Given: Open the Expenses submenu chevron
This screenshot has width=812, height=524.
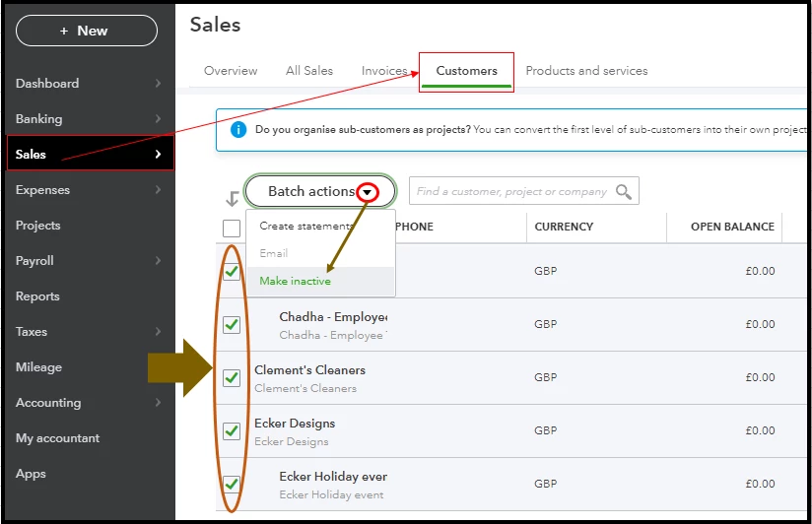Looking at the screenshot, I should (x=158, y=189).
